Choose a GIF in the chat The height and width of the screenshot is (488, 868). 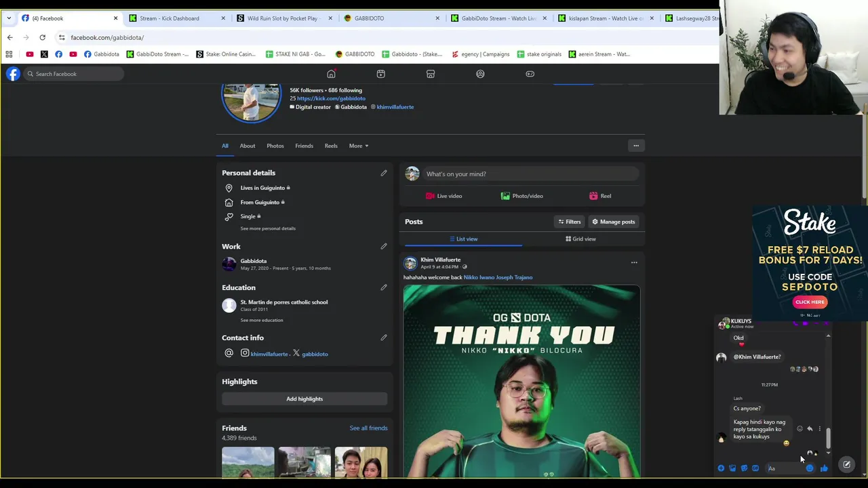(x=755, y=468)
